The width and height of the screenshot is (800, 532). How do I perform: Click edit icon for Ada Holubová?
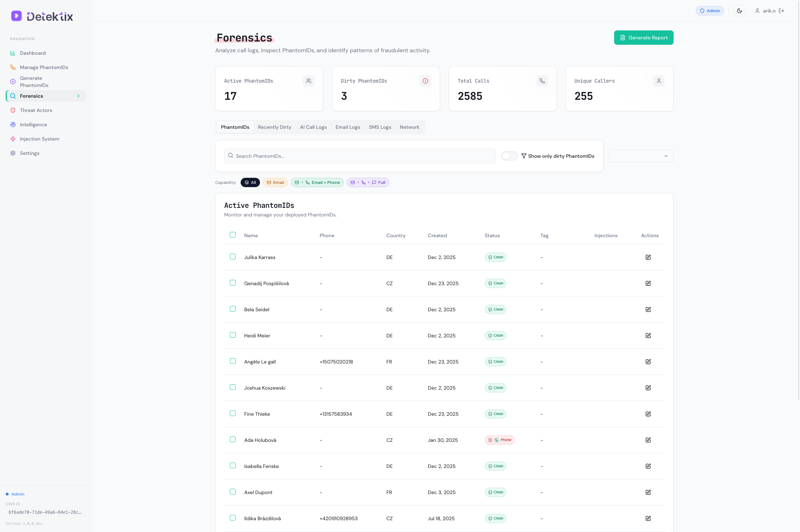[x=648, y=440]
